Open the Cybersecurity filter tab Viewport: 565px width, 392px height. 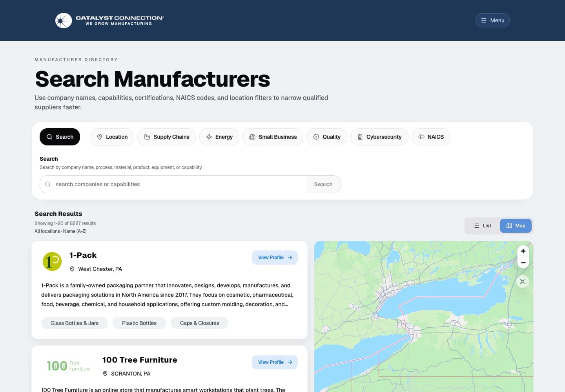(379, 137)
